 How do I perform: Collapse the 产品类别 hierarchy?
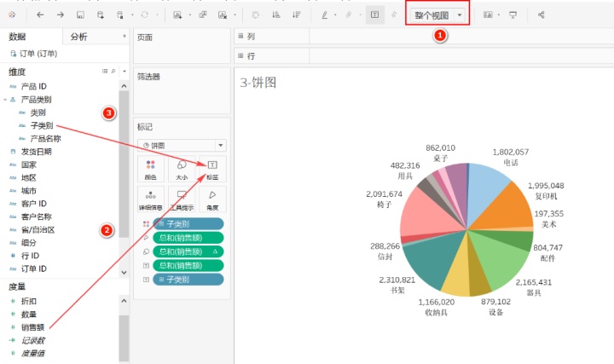point(5,100)
